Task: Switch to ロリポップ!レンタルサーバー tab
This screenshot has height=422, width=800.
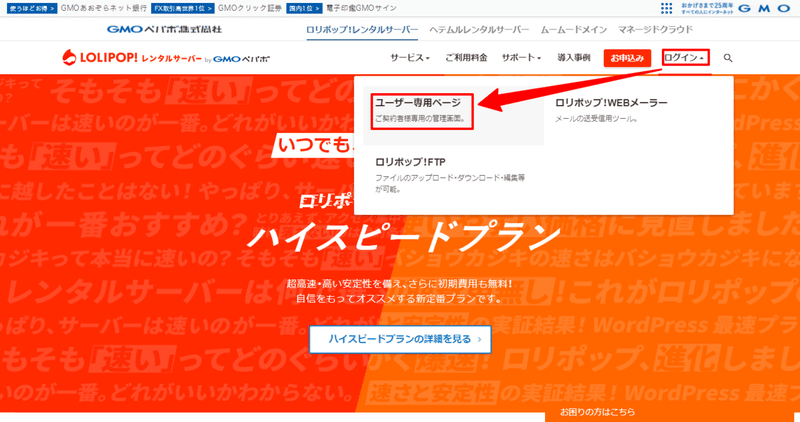Action: tap(362, 30)
